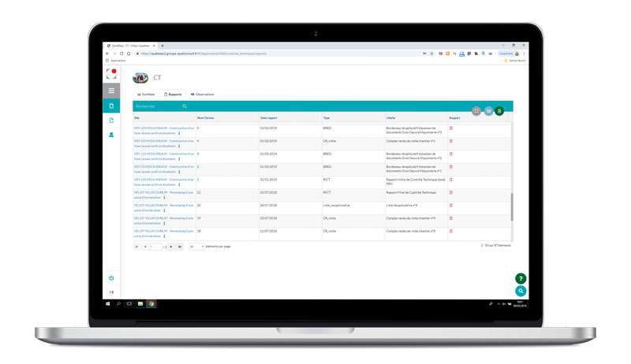Go to next page of results
The height and width of the screenshot is (364, 631).
(x=171, y=247)
